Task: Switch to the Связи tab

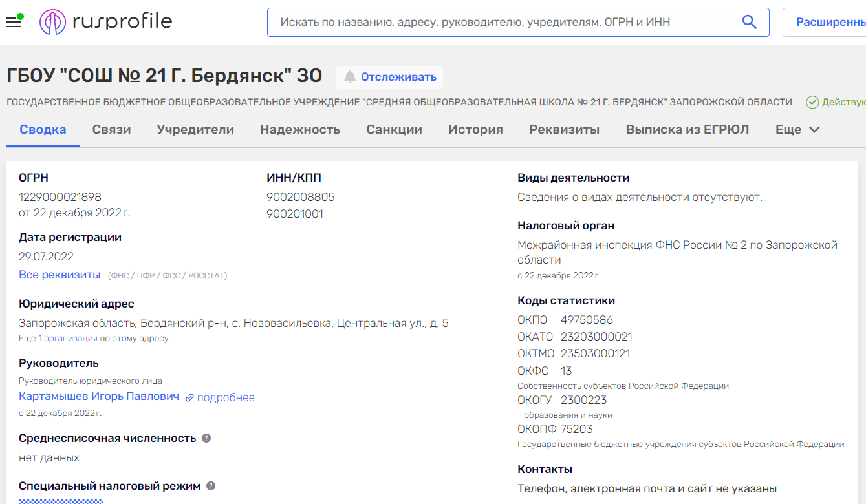Action: (111, 130)
